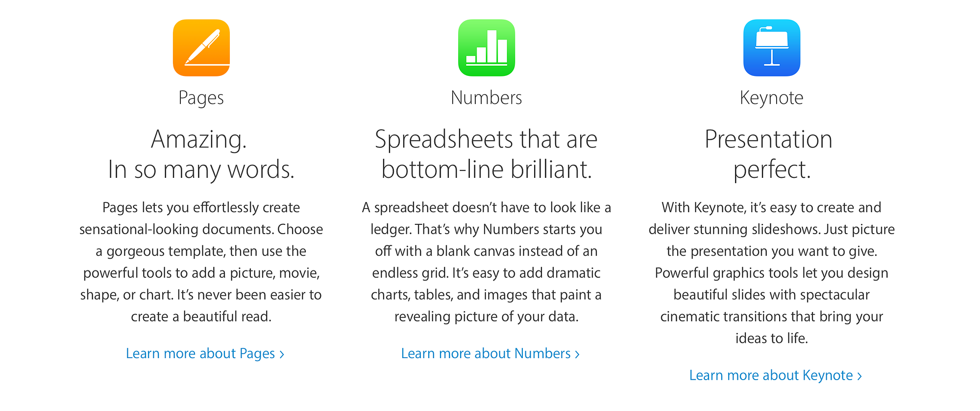Click the orange Pages app icon
Screen dimensions: 980x411
pyautogui.click(x=201, y=48)
